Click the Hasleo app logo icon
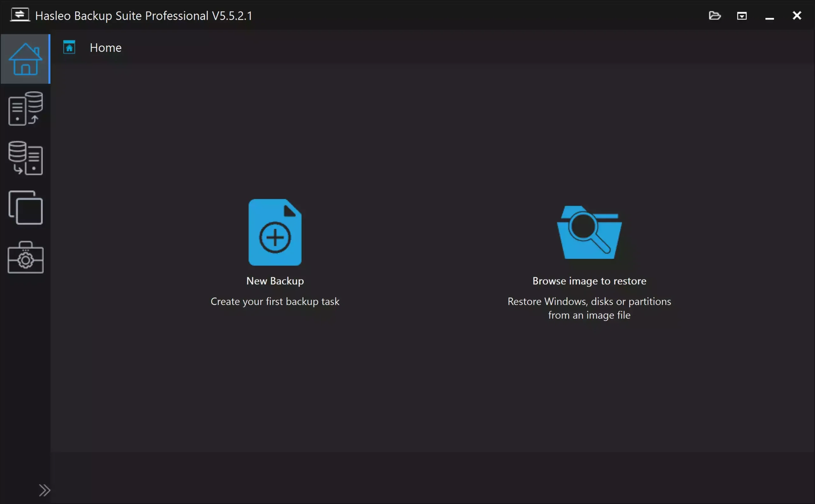This screenshot has height=504, width=815. [20, 15]
